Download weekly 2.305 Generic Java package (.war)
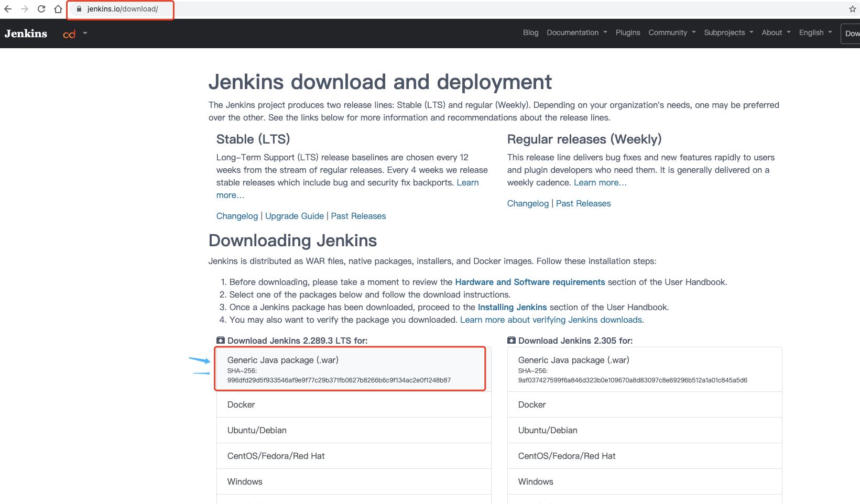Screen dimensions: 860x504 click(645, 369)
